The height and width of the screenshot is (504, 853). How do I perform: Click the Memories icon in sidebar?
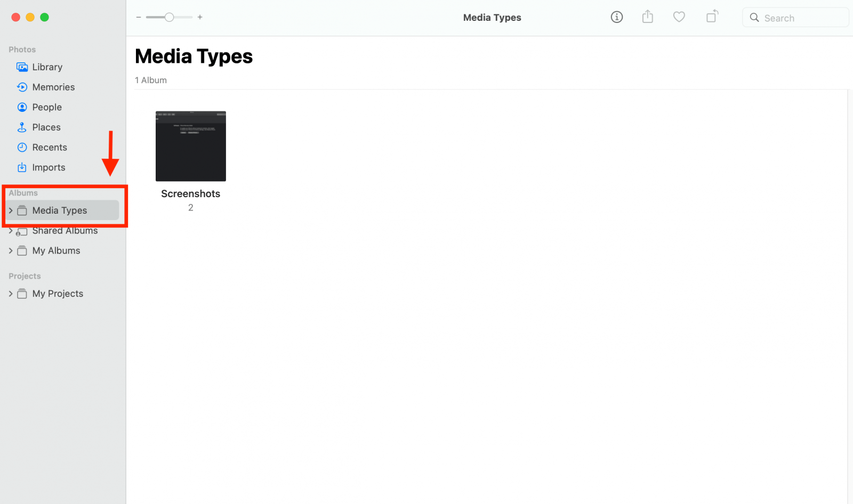click(22, 87)
